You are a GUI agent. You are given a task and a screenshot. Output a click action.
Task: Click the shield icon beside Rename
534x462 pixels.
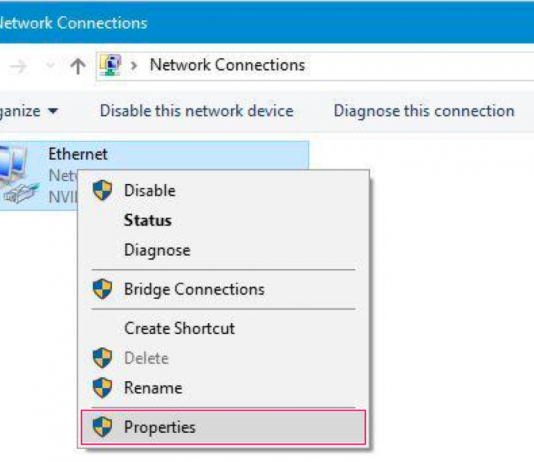pyautogui.click(x=102, y=387)
